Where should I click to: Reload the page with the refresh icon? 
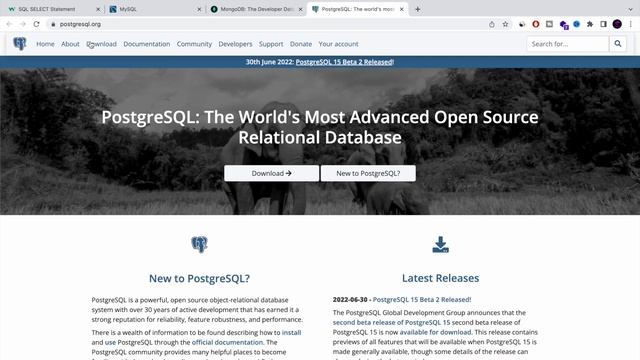[36, 24]
